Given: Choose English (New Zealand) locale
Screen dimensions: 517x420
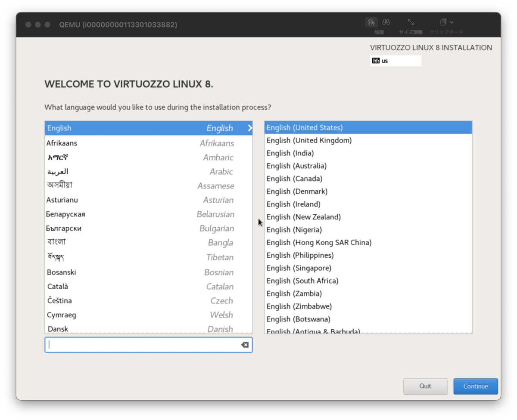Looking at the screenshot, I should tap(303, 217).
